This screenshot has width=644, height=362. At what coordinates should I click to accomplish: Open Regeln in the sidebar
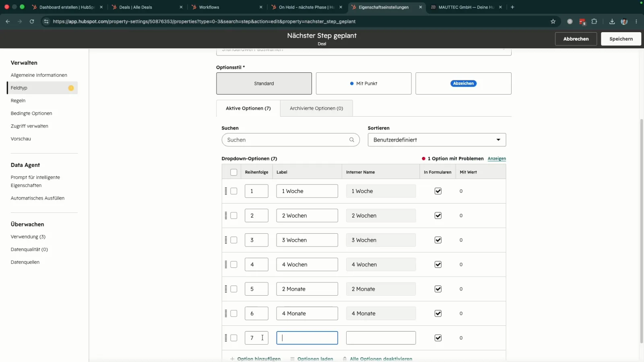18,101
